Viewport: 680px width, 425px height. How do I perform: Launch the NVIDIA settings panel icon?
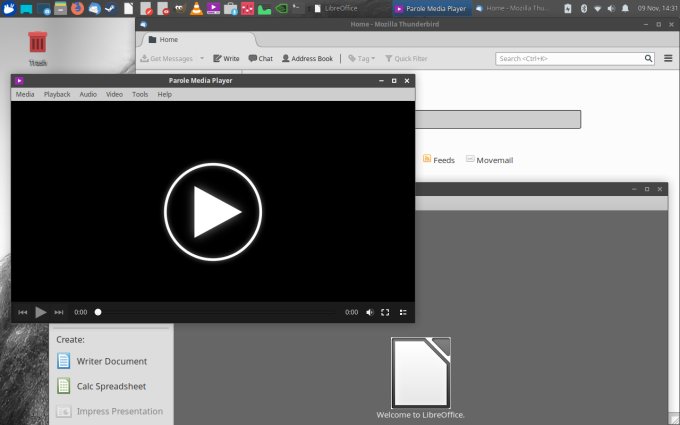(281, 8)
